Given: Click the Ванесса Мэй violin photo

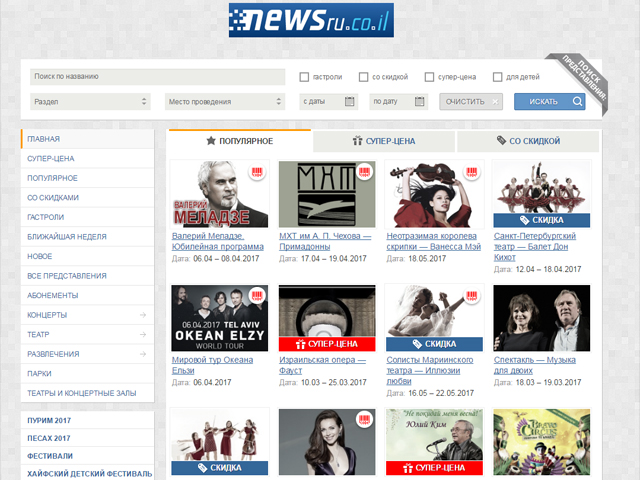Looking at the screenshot, I should pyautogui.click(x=434, y=194).
